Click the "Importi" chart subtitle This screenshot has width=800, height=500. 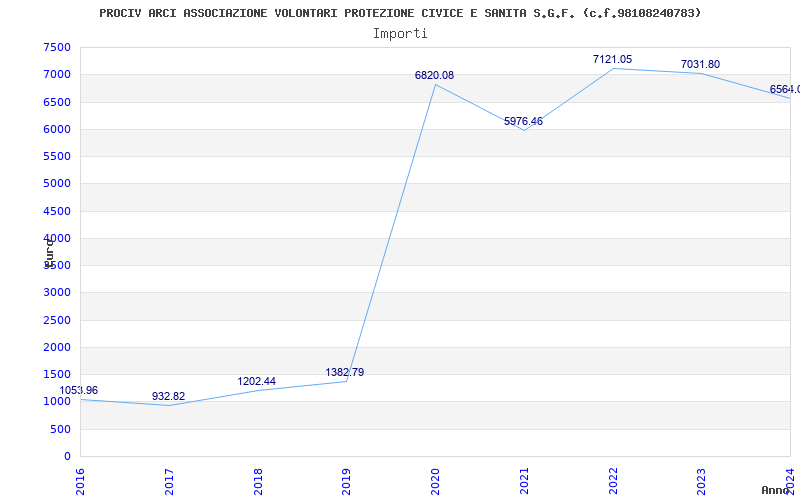click(x=400, y=33)
